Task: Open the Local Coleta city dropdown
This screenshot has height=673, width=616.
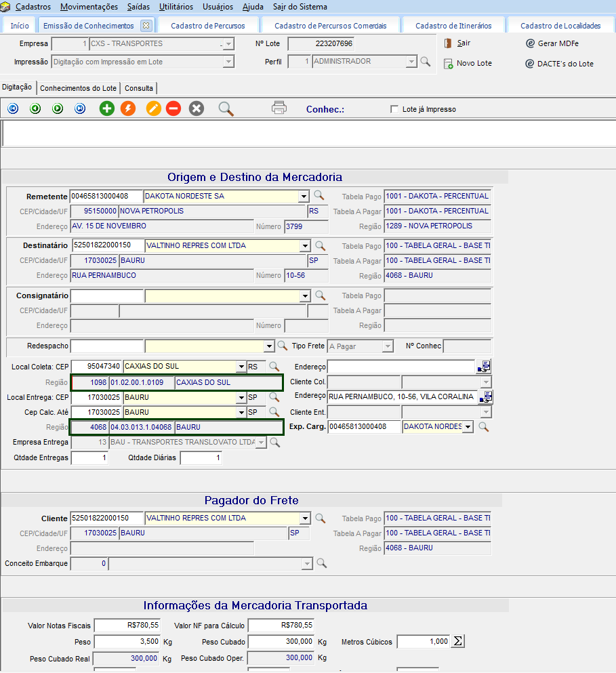Action: coord(241,367)
